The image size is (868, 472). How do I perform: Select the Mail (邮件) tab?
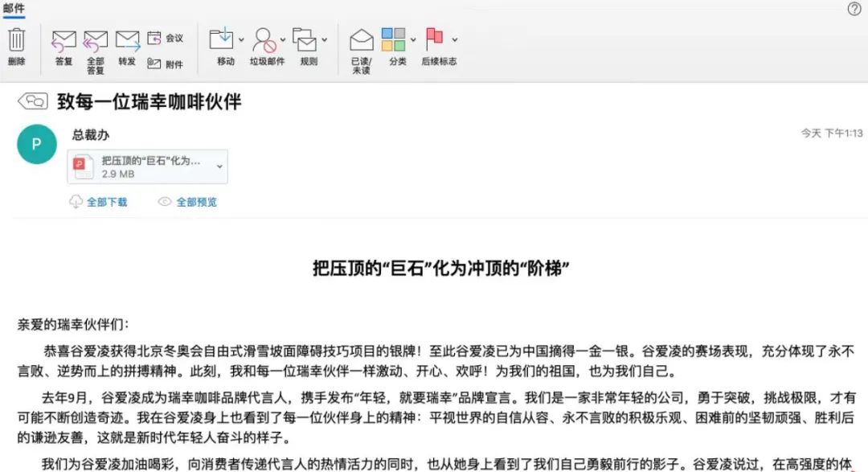click(x=14, y=8)
